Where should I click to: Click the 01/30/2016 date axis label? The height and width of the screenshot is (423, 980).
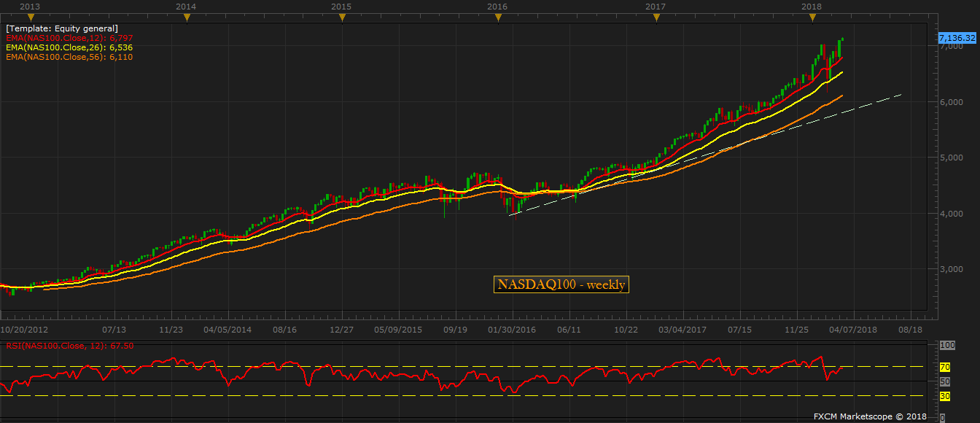click(512, 330)
